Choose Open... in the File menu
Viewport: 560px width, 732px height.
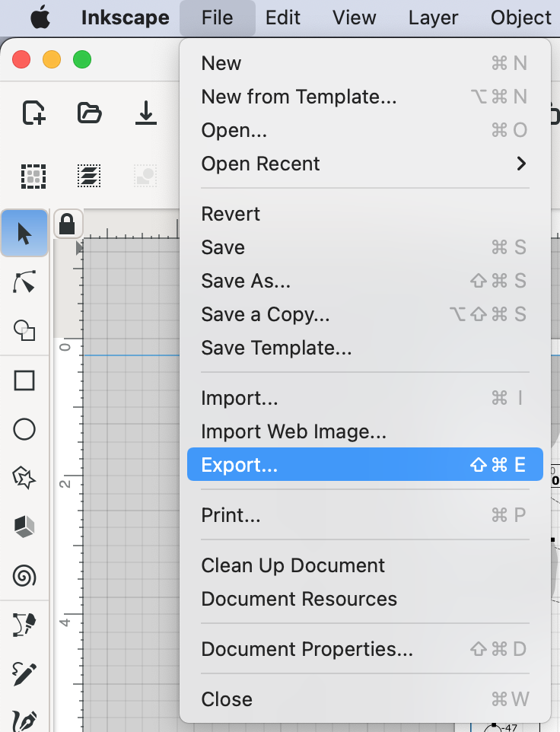coord(365,130)
